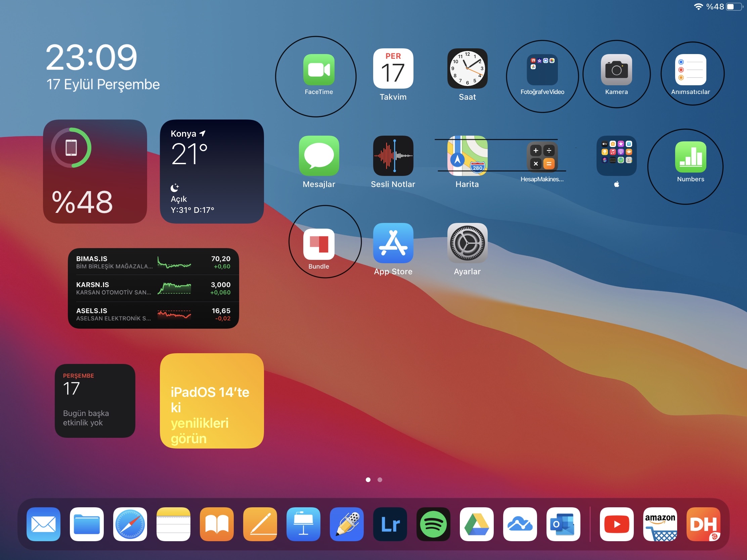Open the App Store
The image size is (747, 560).
tap(393, 243)
